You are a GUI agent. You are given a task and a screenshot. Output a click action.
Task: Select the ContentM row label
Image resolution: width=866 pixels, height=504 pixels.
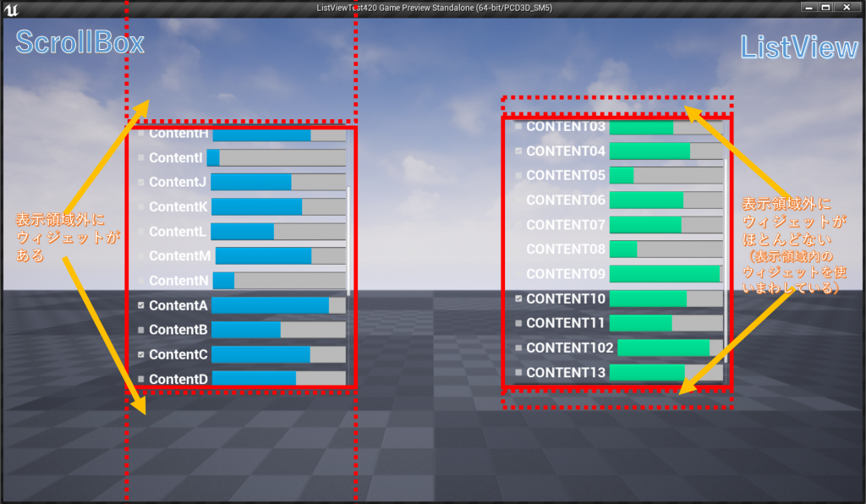180,255
